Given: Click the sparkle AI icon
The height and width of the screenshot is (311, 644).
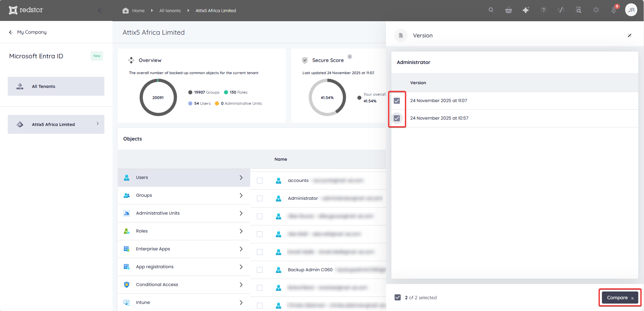Looking at the screenshot, I should point(526,10).
